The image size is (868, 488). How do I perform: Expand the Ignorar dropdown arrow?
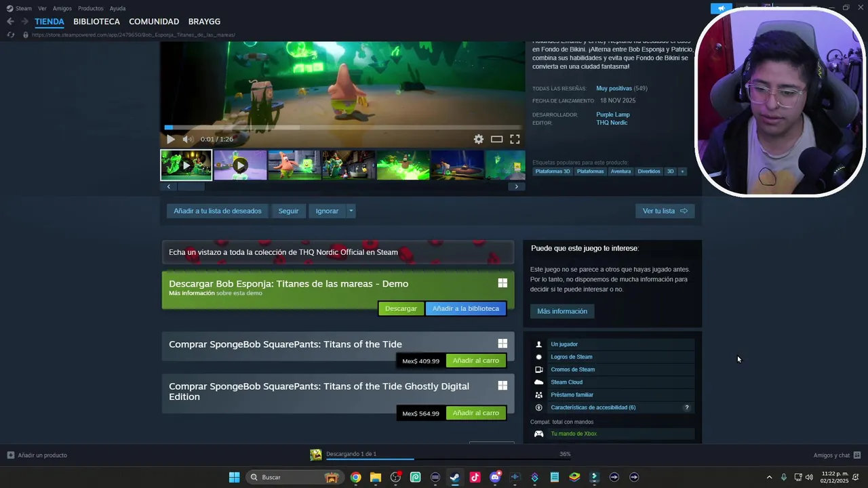pos(351,211)
